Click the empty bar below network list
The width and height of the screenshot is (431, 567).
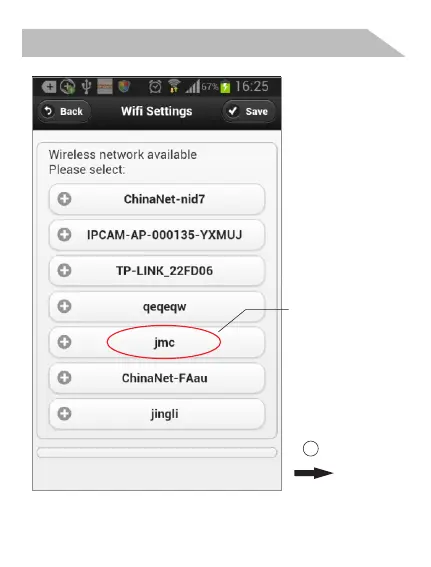(157, 453)
